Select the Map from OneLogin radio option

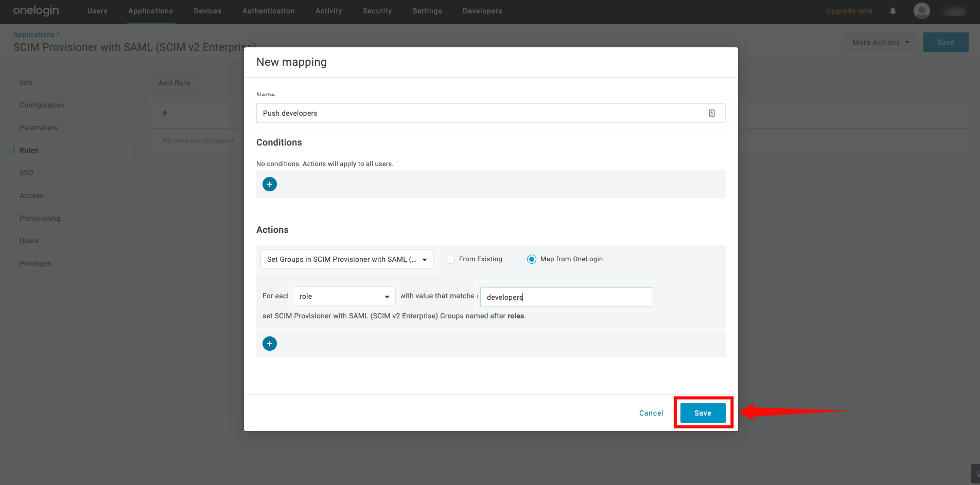(x=532, y=259)
